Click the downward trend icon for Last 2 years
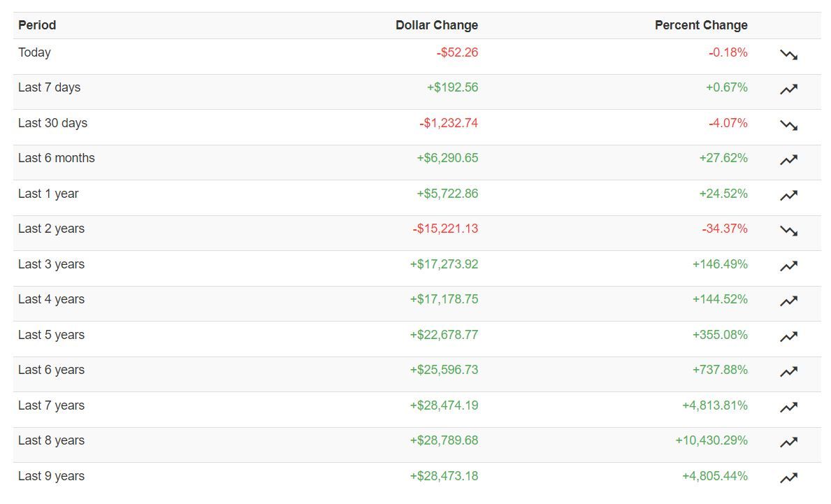 [788, 231]
